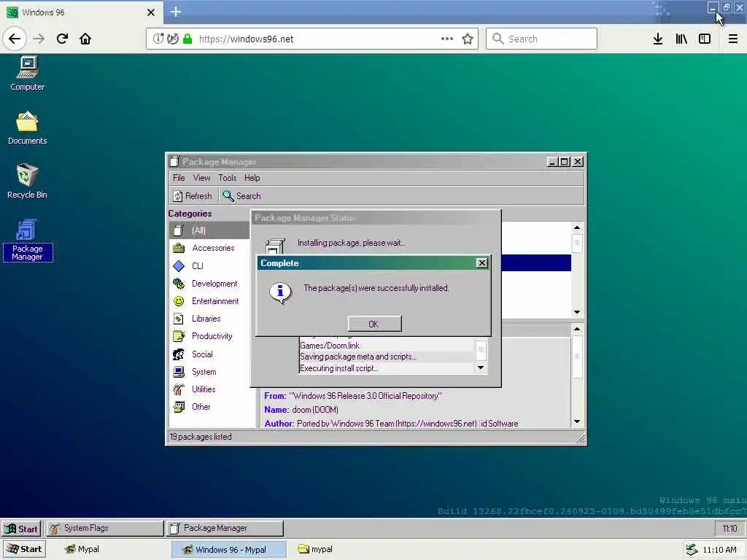Open a new browser tab with plus
The image size is (747, 560).
[x=176, y=12]
